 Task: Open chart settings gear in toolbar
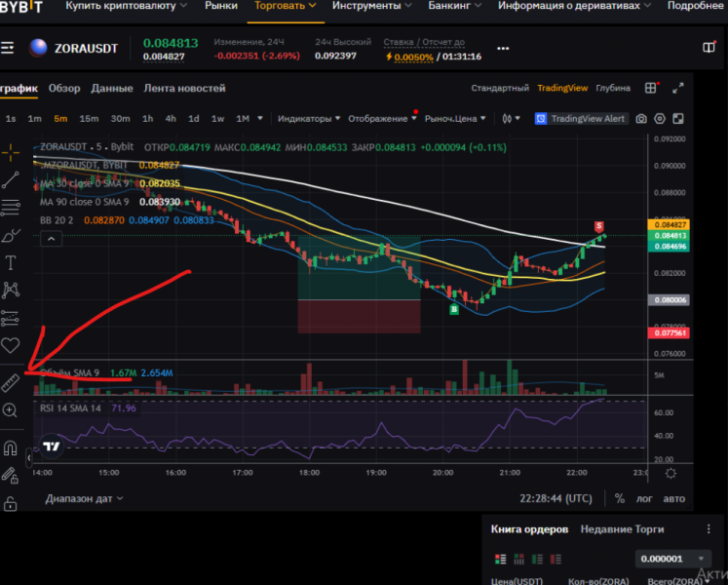[x=660, y=119]
